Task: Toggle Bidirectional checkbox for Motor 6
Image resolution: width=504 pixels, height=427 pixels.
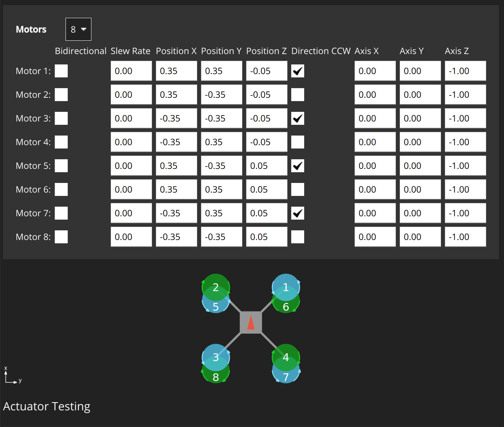Action: (61, 189)
